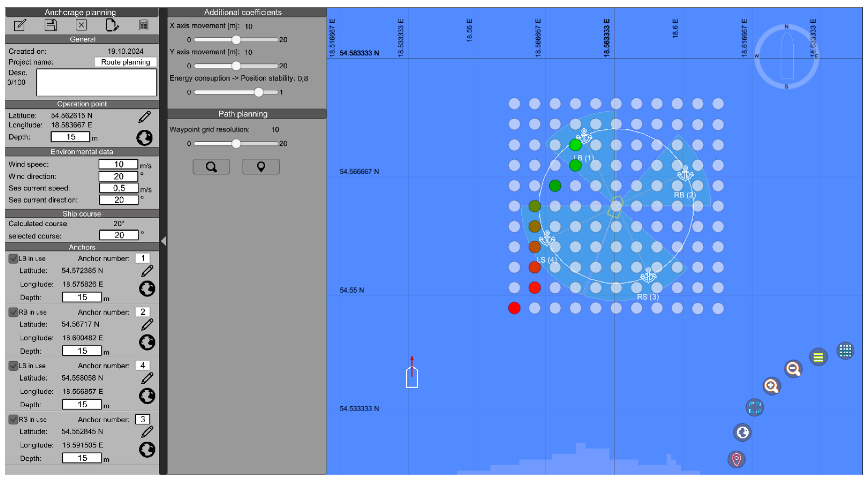Click pencil icon to edit operation point
The height and width of the screenshot is (481, 868).
[x=144, y=117]
